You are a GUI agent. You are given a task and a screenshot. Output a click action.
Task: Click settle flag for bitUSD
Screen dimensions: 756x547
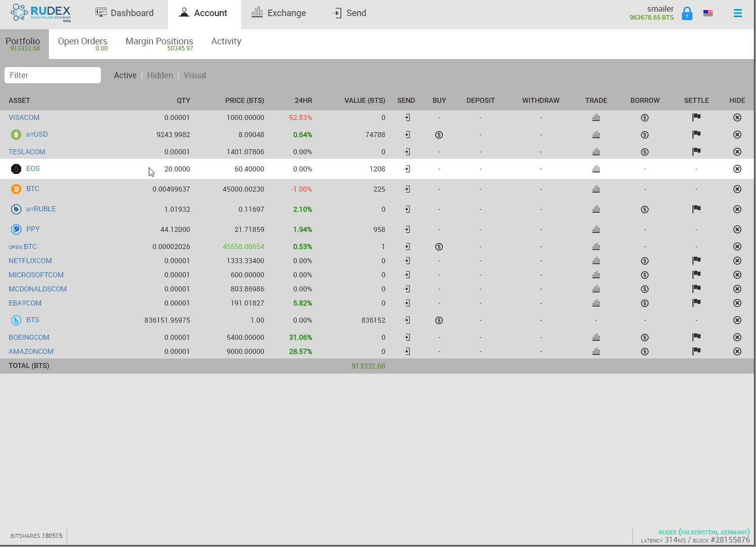coord(696,135)
